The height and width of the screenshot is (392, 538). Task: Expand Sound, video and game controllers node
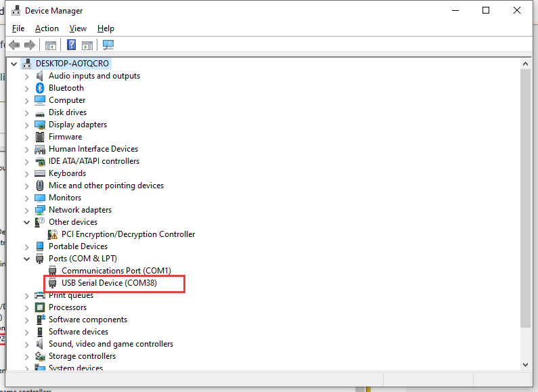click(26, 345)
